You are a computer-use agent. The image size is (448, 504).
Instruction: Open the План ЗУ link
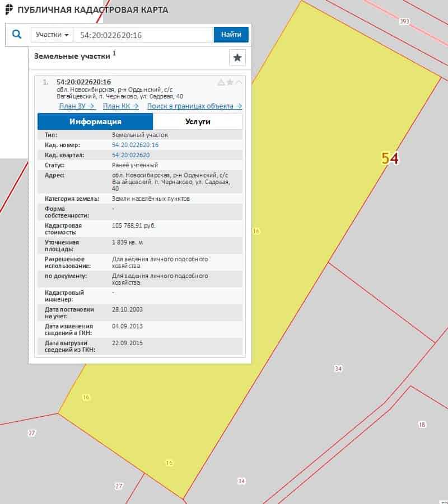click(77, 106)
